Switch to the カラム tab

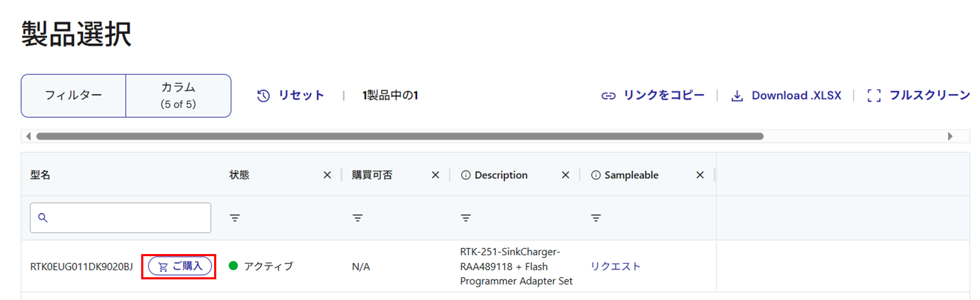coord(178,96)
